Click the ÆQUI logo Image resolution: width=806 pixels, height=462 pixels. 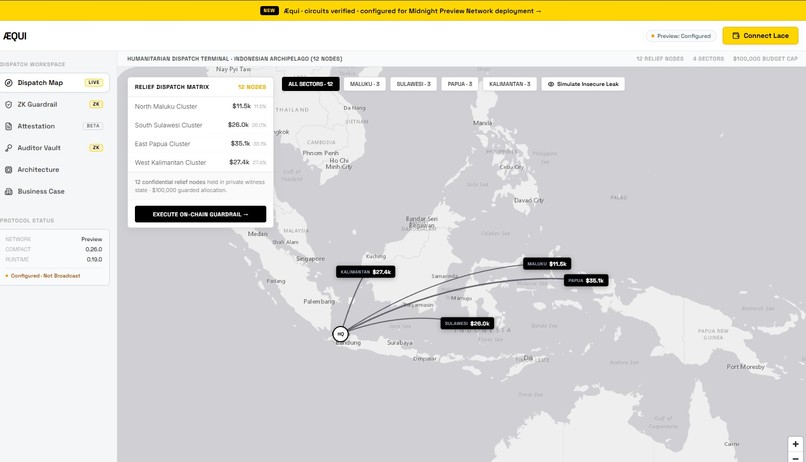point(15,36)
